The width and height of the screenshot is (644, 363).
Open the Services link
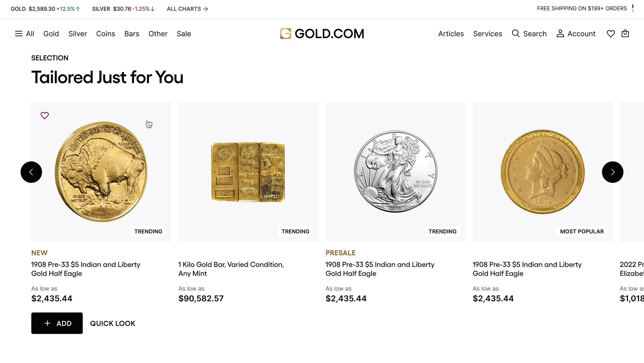[x=487, y=34]
